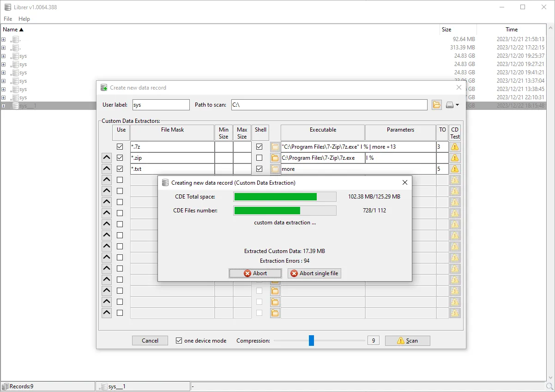Open the executable file picker for *.zip extractor

tap(275, 157)
